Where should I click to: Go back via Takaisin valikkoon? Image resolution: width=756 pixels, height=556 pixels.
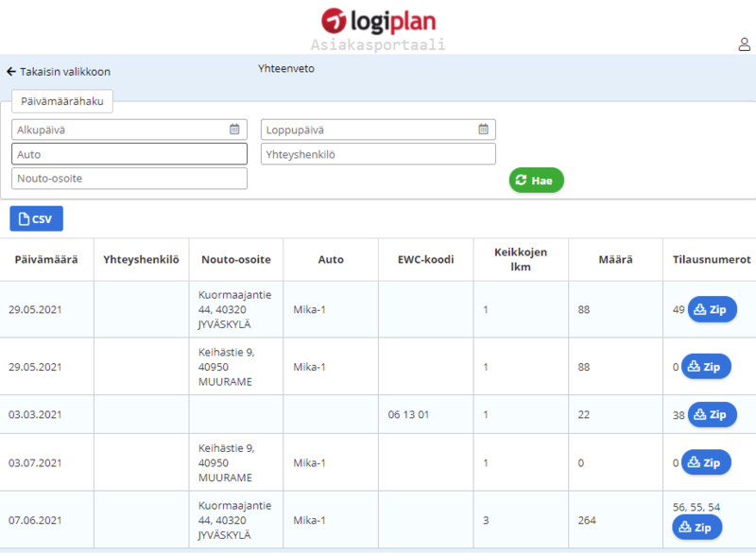59,72
